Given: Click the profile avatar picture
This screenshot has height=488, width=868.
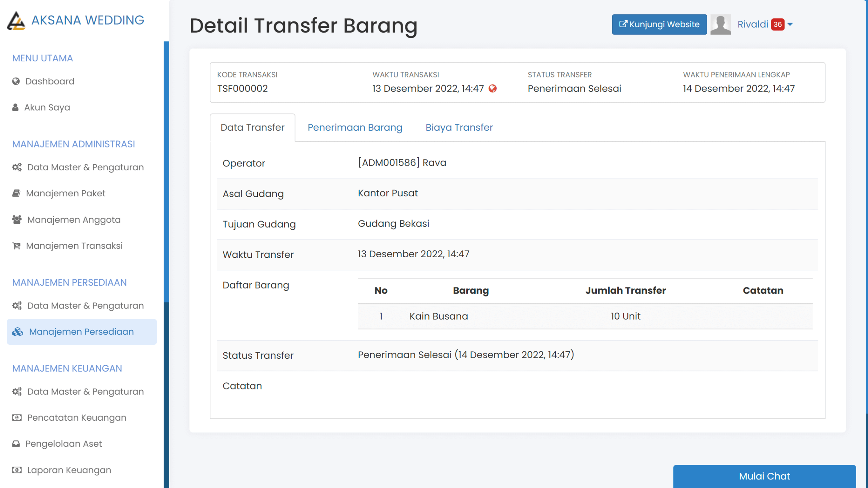Looking at the screenshot, I should [x=720, y=24].
